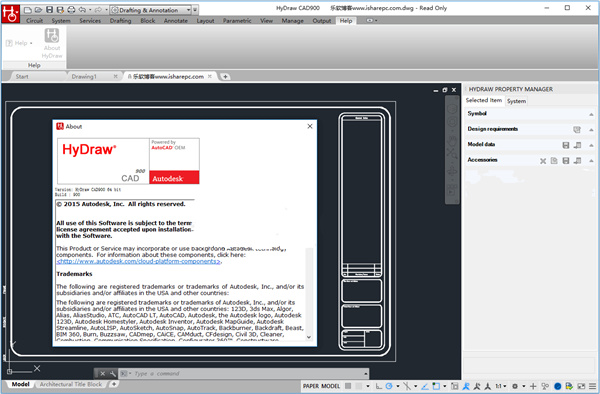
Task: Toggle the PAPER space status button
Action: pyautogui.click(x=311, y=386)
